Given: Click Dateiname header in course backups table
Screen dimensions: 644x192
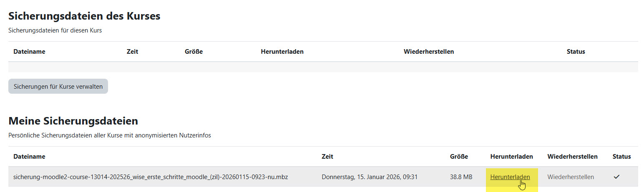Looking at the screenshot, I should click(29, 52).
